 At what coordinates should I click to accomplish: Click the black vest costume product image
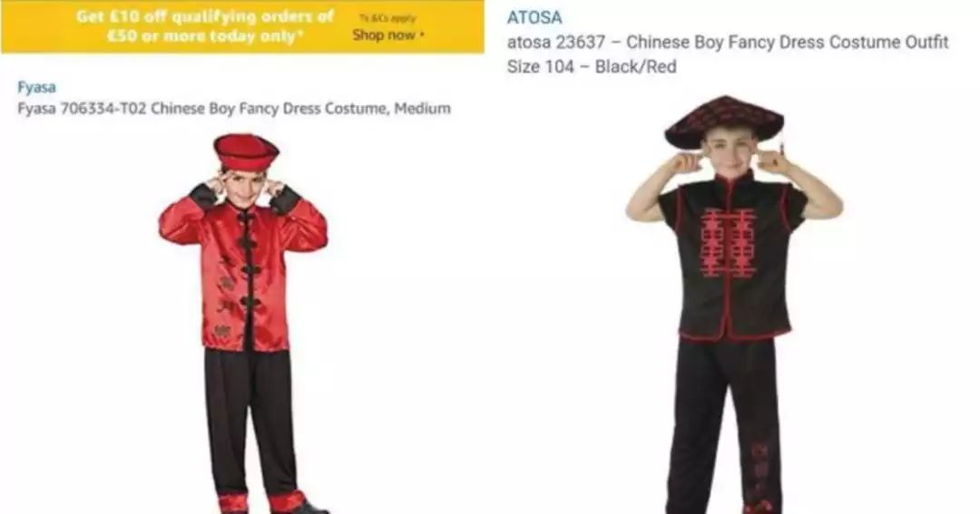[734, 305]
